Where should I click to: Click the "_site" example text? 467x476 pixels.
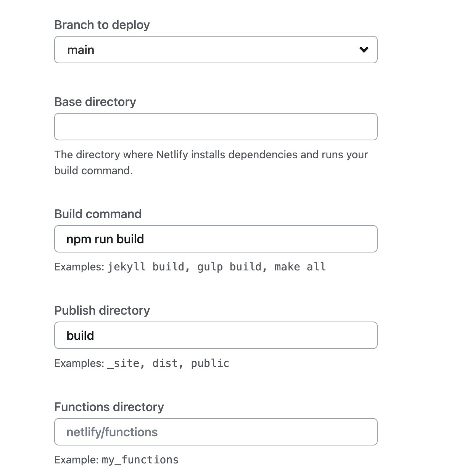coord(124,363)
